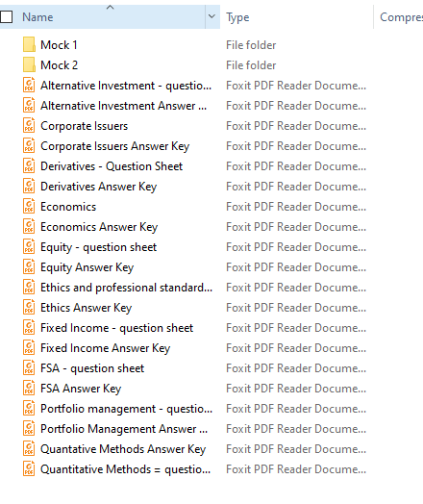Click the Mock 1 folder icon

click(29, 44)
